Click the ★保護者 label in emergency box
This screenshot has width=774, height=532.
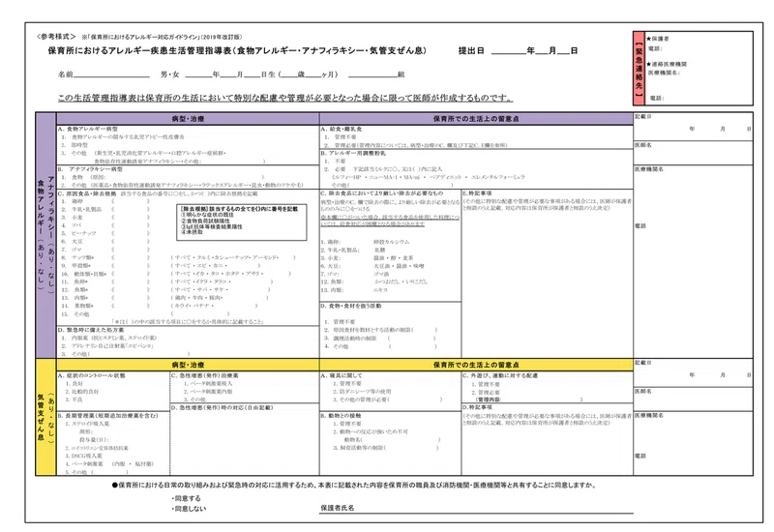(x=658, y=39)
